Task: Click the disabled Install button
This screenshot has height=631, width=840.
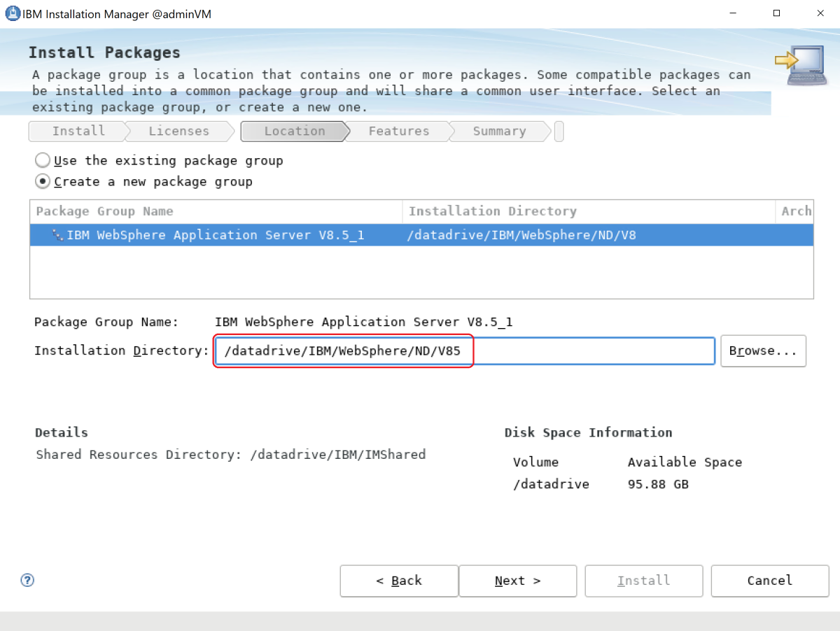Action: [643, 581]
